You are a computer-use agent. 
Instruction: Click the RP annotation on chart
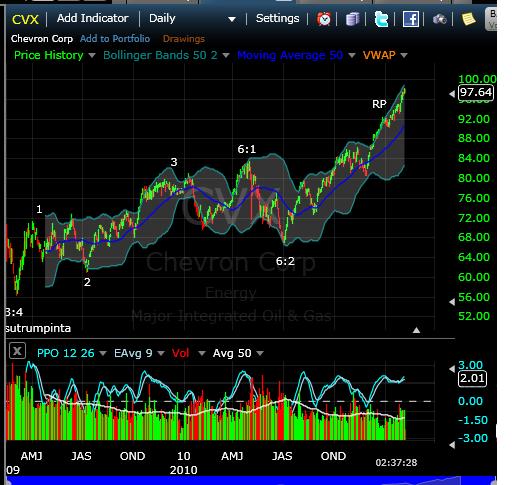(379, 104)
